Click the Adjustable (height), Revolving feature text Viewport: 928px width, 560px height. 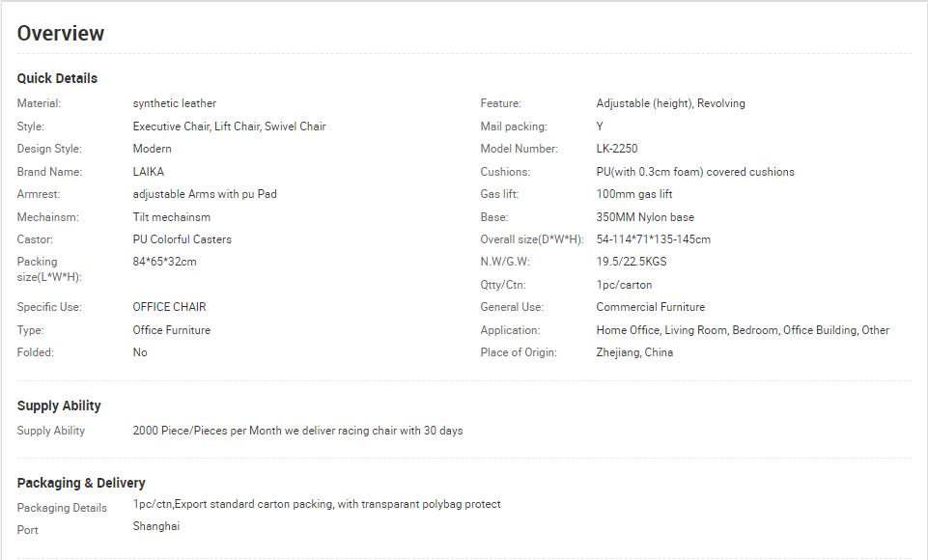click(670, 103)
